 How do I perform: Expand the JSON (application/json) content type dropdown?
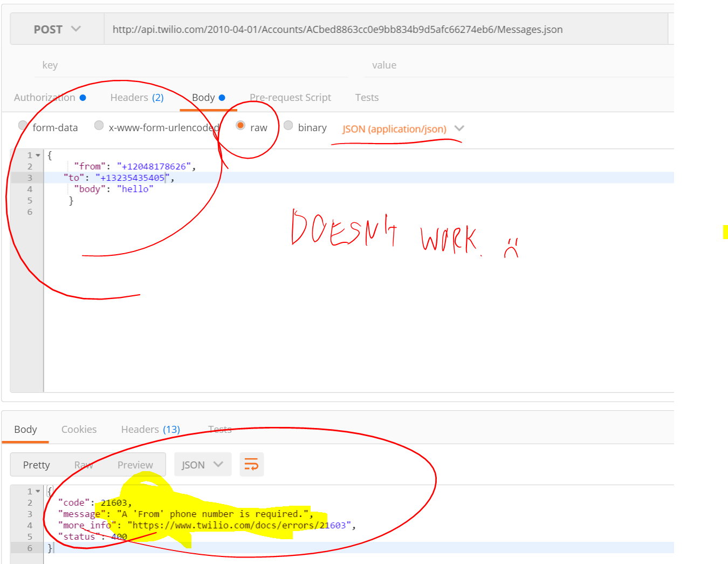tap(403, 129)
